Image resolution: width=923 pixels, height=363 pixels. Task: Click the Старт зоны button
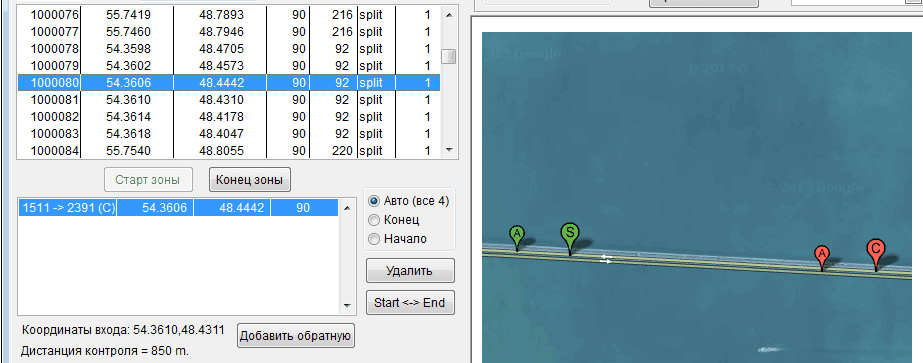click(x=148, y=180)
